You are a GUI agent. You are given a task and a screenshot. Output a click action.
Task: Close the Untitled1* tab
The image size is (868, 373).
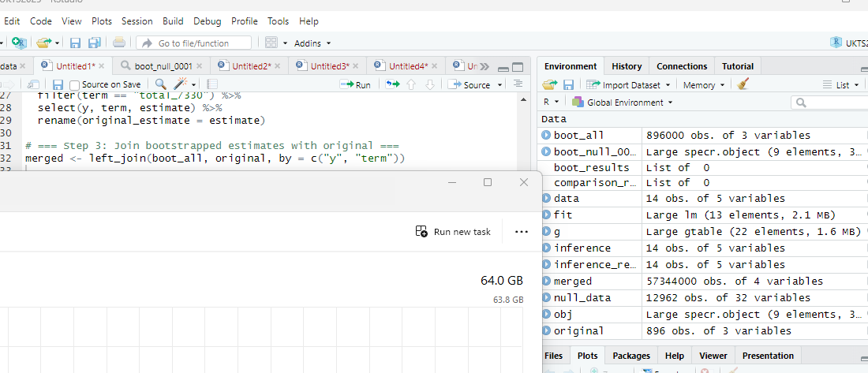coord(101,66)
